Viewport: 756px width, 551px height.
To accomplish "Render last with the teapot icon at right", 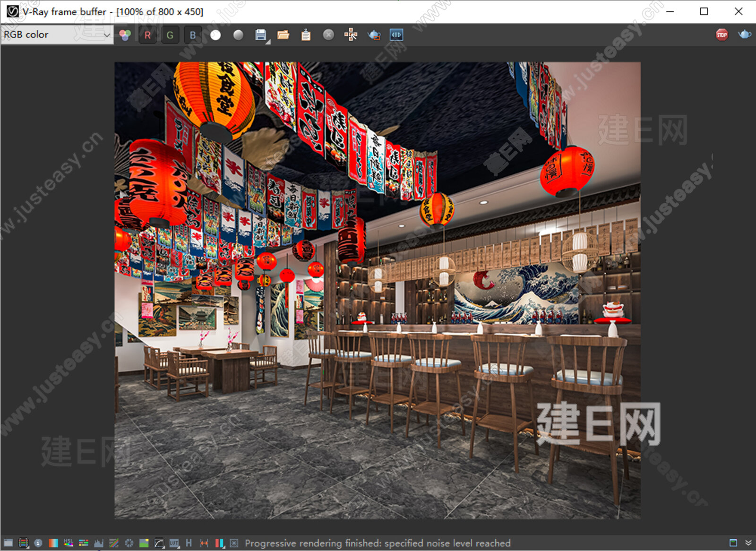I will [745, 34].
